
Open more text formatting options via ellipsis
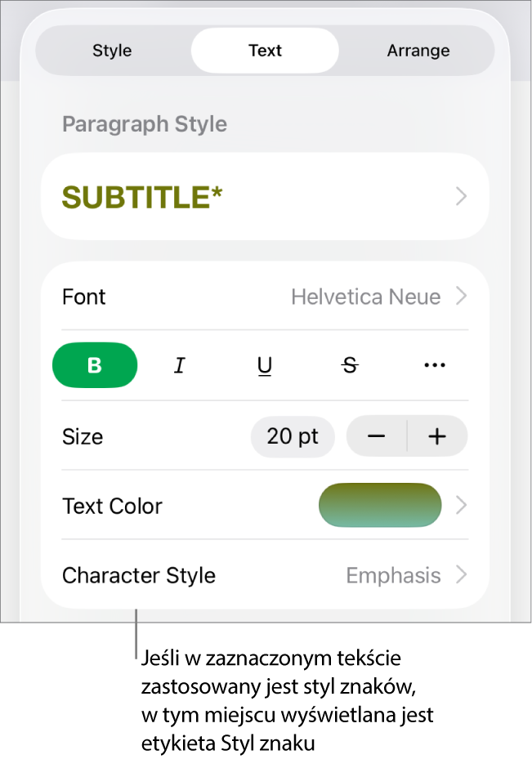(434, 365)
